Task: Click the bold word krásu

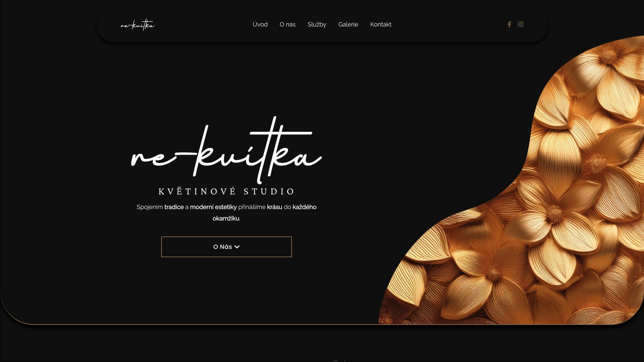Action: [x=275, y=207]
